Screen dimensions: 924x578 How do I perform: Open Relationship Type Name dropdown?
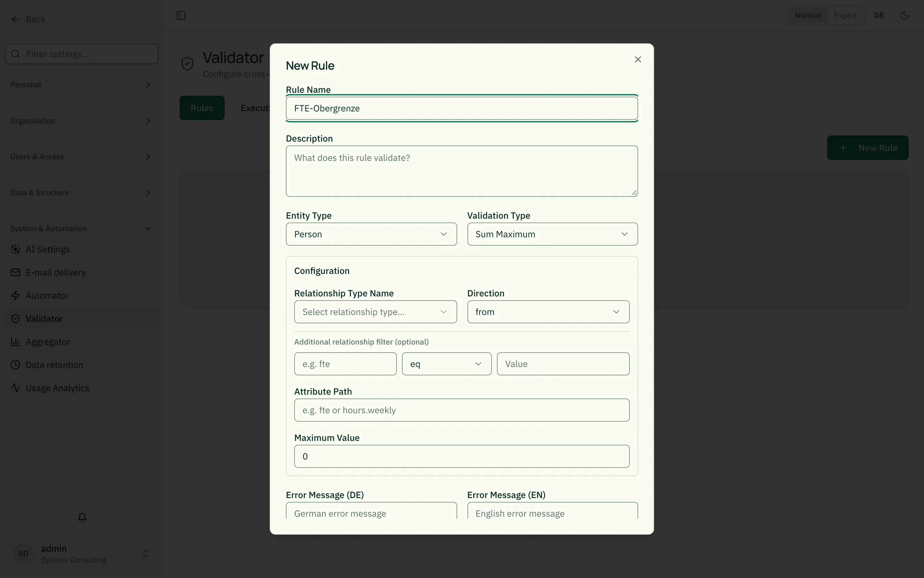pos(375,312)
